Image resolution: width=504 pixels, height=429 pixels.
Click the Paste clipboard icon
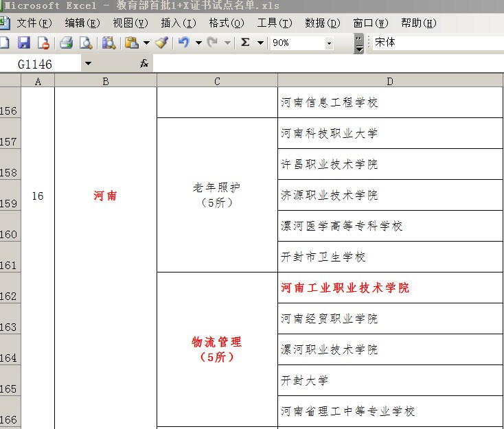coord(131,43)
